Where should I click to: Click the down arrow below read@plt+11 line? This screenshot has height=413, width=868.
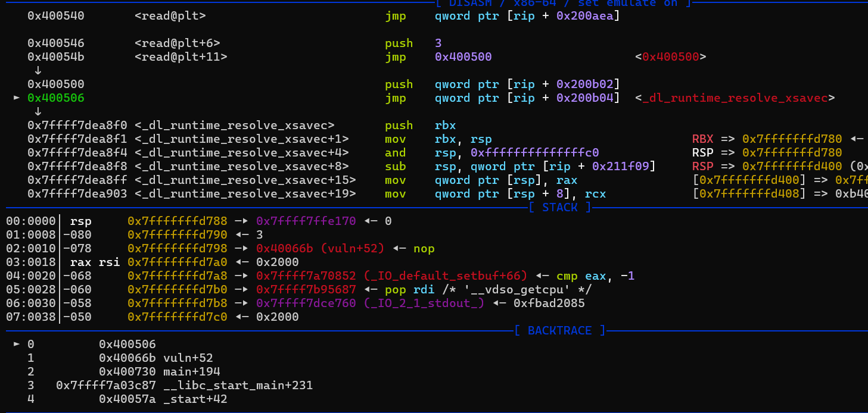38,70
